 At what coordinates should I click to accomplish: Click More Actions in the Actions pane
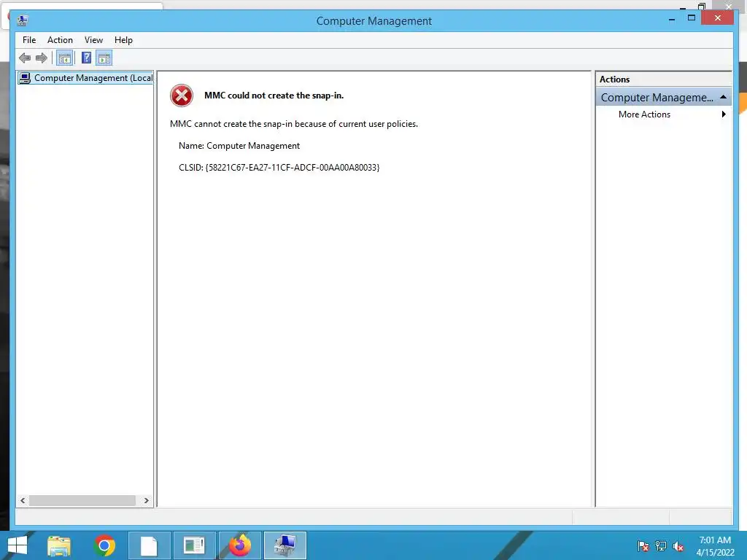click(x=644, y=114)
